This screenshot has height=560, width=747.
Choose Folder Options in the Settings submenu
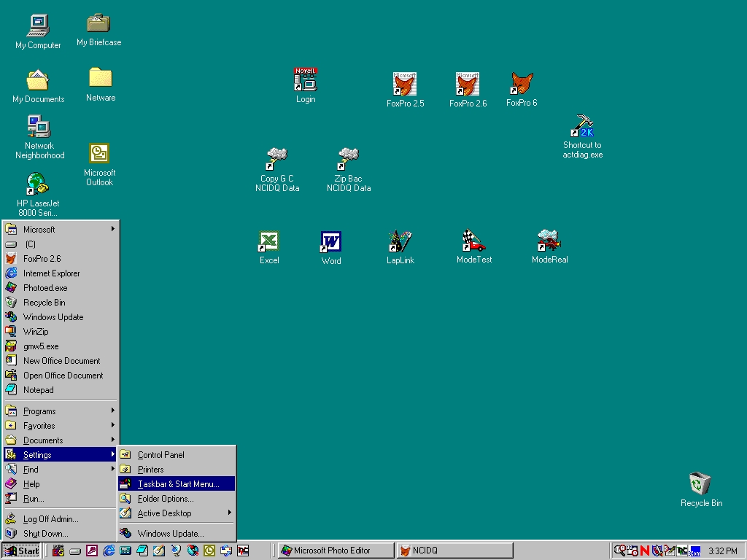(177, 499)
